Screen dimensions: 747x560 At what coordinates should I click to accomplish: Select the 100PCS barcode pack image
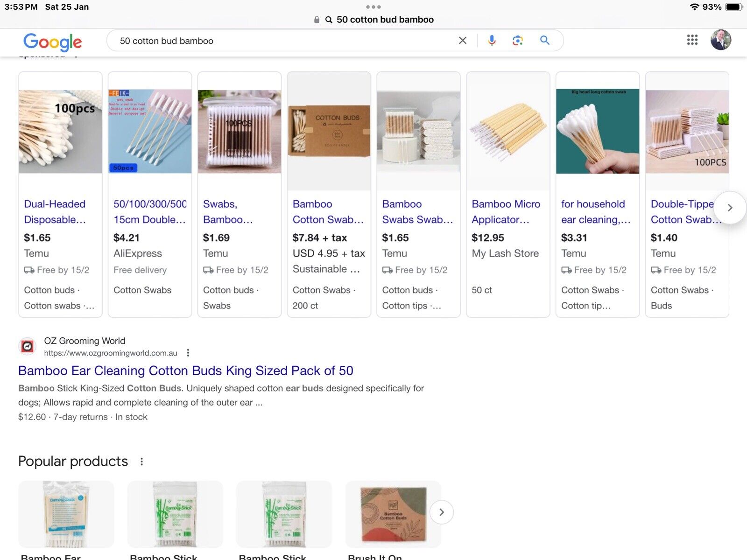[240, 132]
